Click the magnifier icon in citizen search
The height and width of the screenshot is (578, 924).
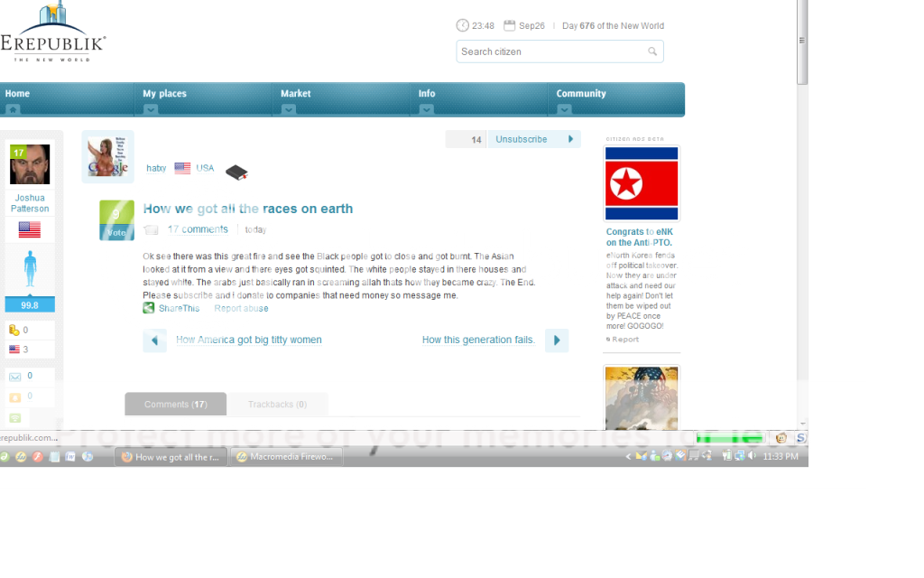point(652,51)
